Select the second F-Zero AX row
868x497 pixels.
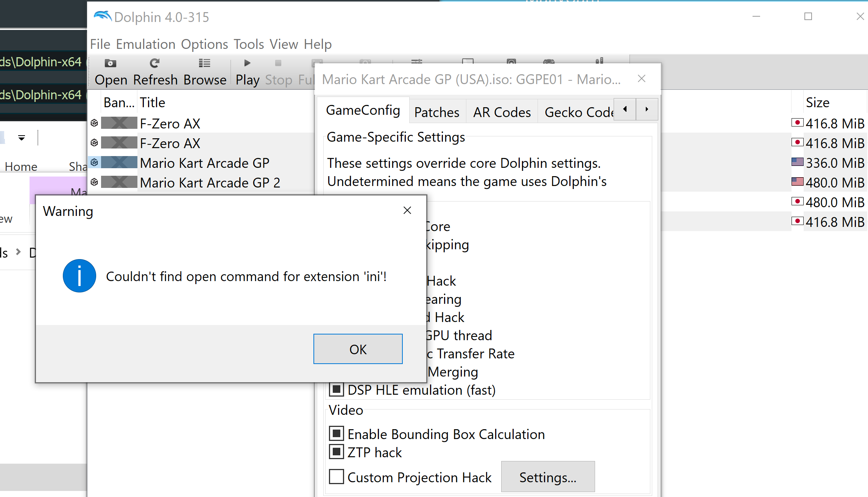(201, 143)
